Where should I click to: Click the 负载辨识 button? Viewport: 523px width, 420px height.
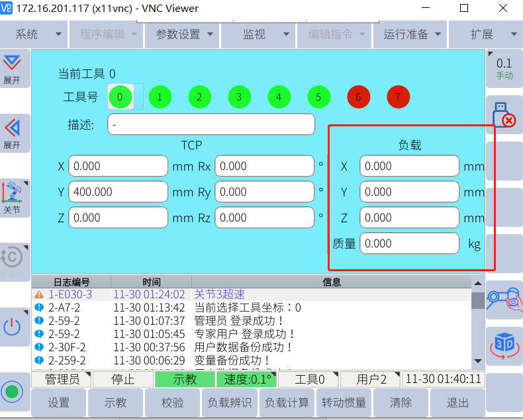tap(229, 403)
